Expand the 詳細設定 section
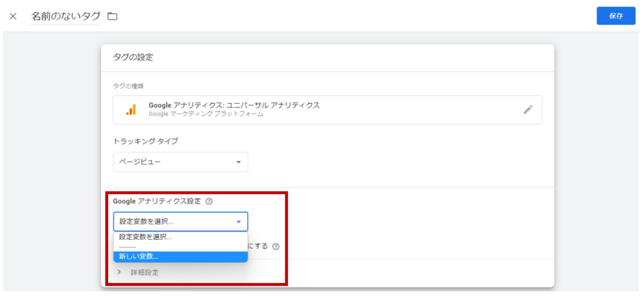The image size is (644, 299). pos(138,273)
